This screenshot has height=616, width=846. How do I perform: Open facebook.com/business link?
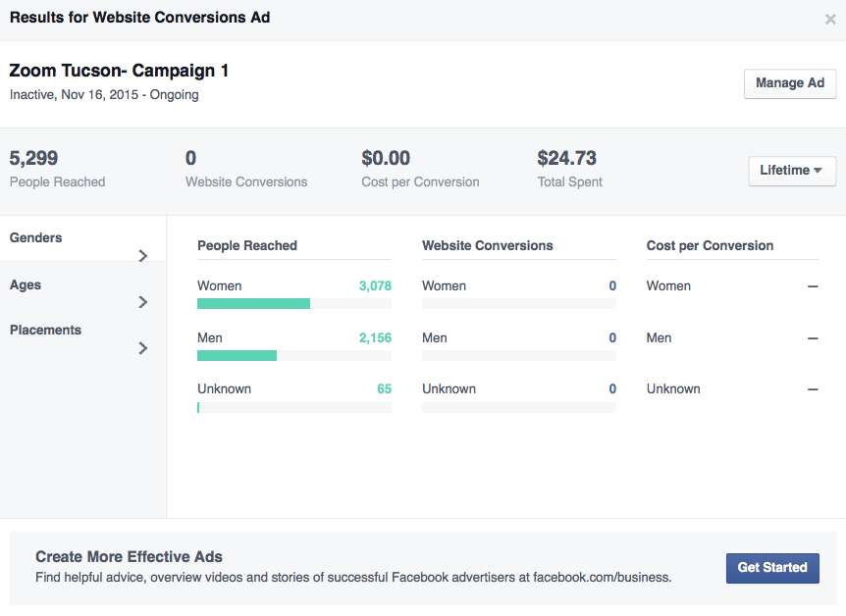pos(603,578)
